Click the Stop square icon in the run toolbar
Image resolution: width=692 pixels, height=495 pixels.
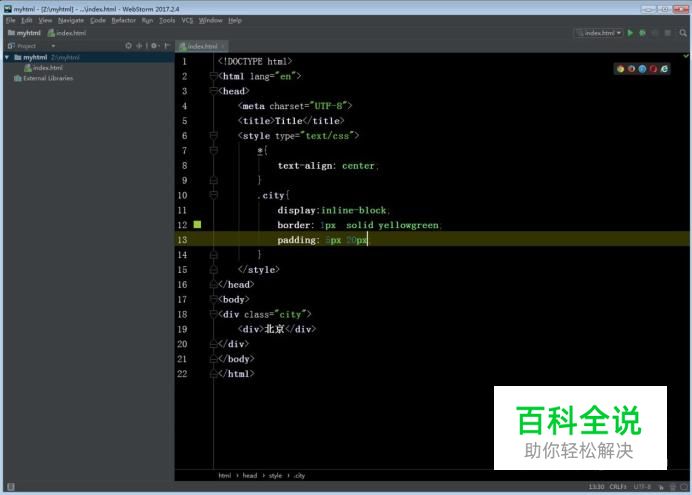click(x=668, y=33)
